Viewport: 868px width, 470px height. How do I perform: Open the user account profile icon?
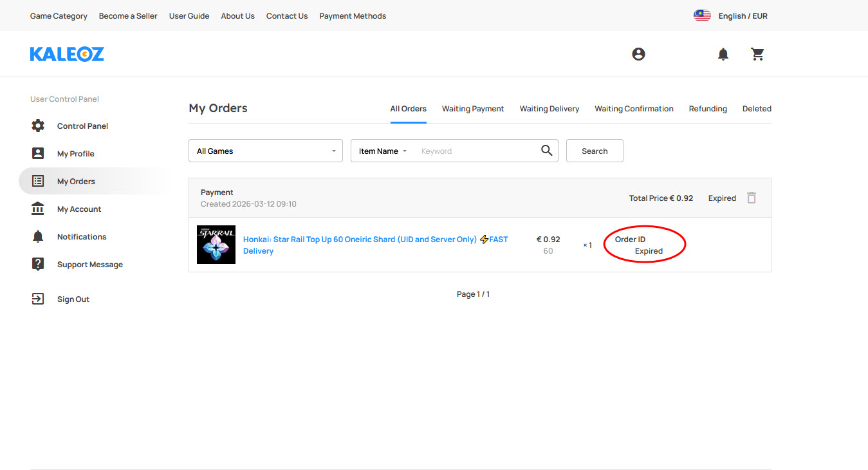(638, 54)
